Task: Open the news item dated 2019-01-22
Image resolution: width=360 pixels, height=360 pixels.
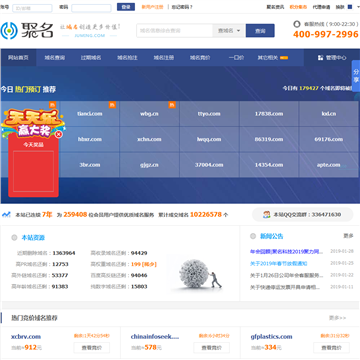Action: [x=287, y=275]
